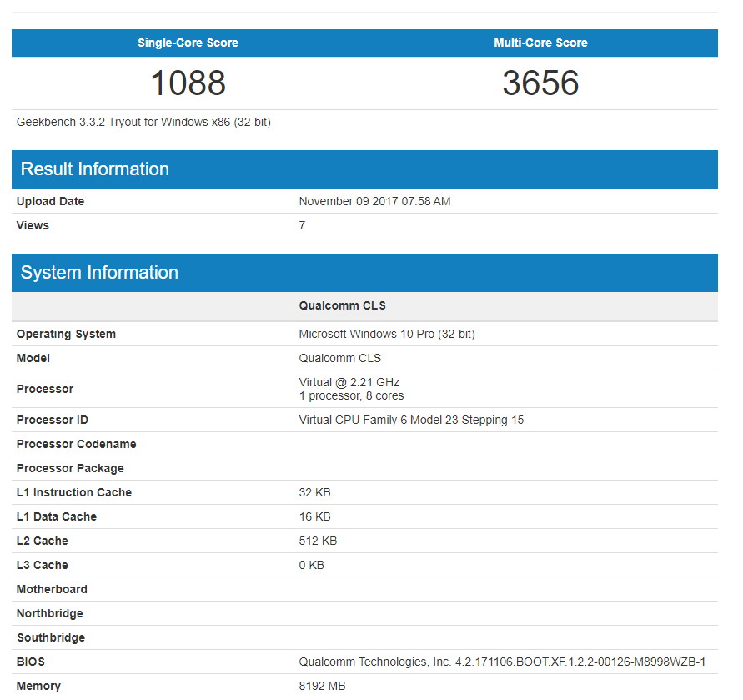The height and width of the screenshot is (700, 743).
Task: Select the 512 KB cache value
Action: pyautogui.click(x=318, y=541)
